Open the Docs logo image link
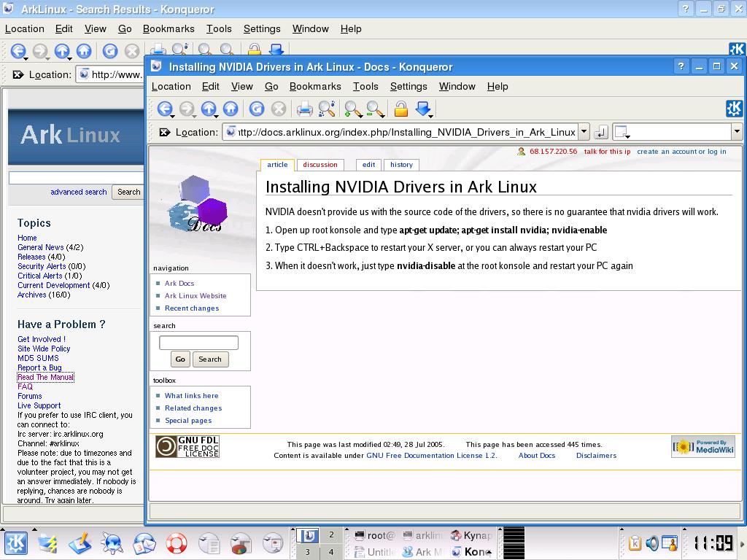 [x=198, y=204]
